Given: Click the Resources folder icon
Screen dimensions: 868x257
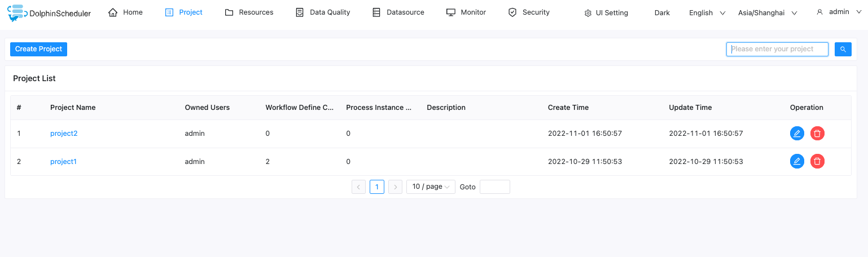Looking at the screenshot, I should point(229,12).
